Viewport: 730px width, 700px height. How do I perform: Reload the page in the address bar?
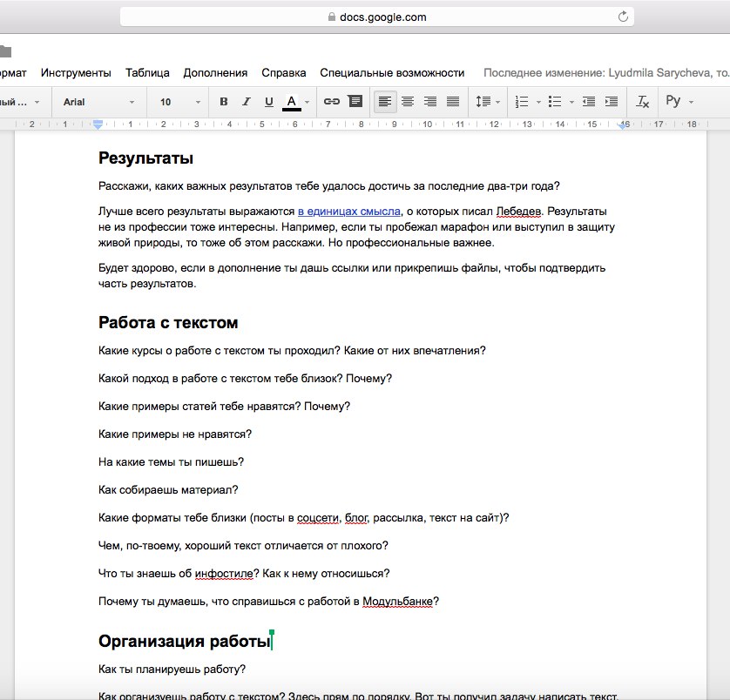pos(623,17)
